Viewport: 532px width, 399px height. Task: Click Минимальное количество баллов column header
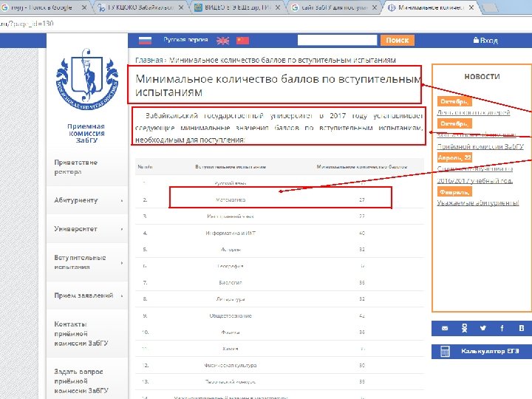(362, 167)
